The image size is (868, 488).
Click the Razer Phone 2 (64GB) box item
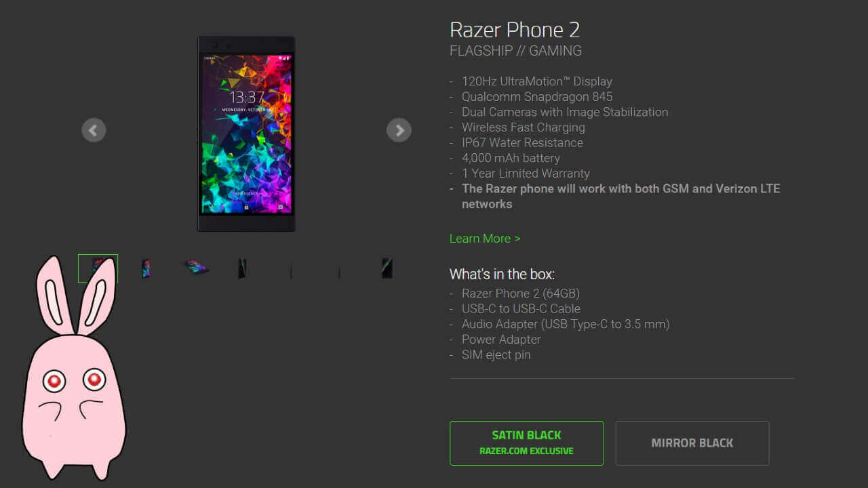(521, 293)
